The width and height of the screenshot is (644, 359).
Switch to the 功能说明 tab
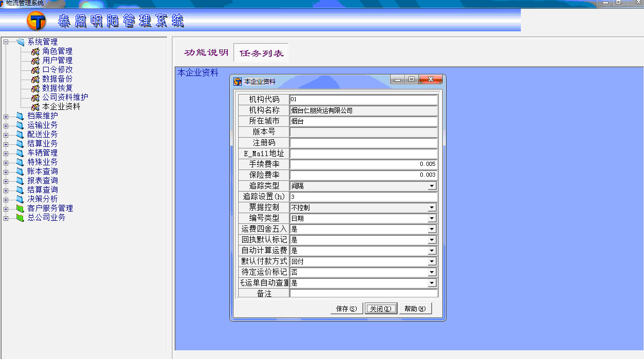[x=206, y=53]
